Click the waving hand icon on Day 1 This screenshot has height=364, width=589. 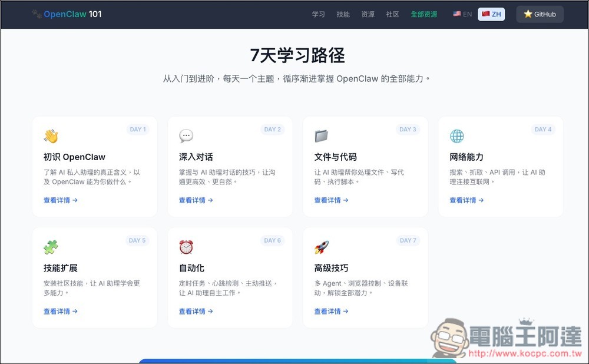[50, 135]
